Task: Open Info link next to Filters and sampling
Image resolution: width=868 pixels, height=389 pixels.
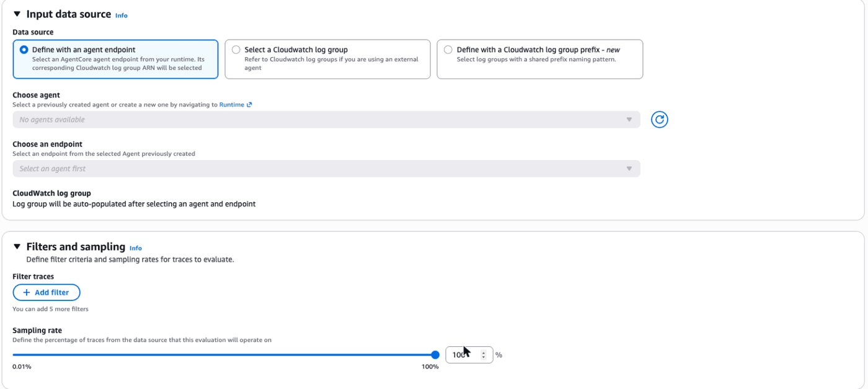Action: point(136,248)
